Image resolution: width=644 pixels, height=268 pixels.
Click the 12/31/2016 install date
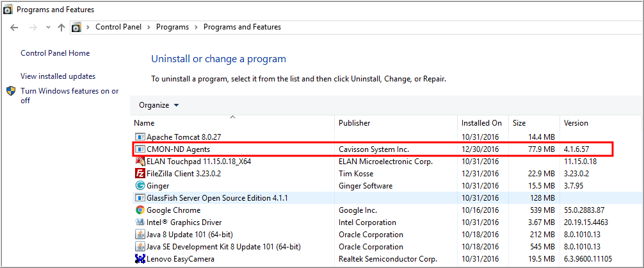click(479, 174)
